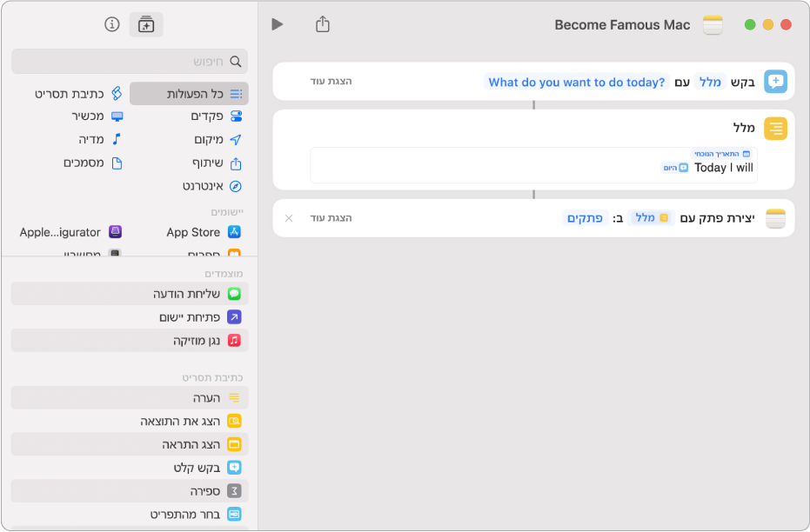810x532 pixels.
Task: Open the shortcut details info icon
Action: (x=112, y=24)
